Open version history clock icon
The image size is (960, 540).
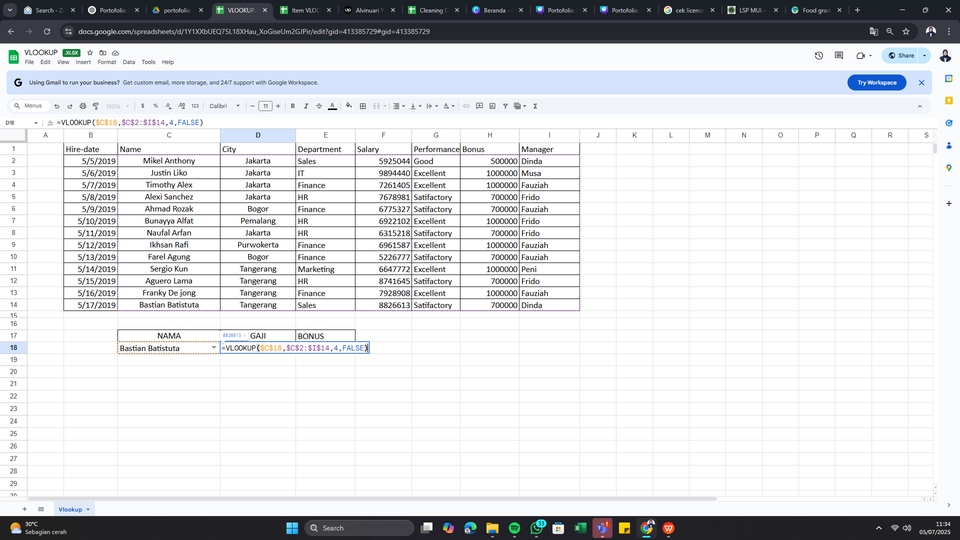819,56
